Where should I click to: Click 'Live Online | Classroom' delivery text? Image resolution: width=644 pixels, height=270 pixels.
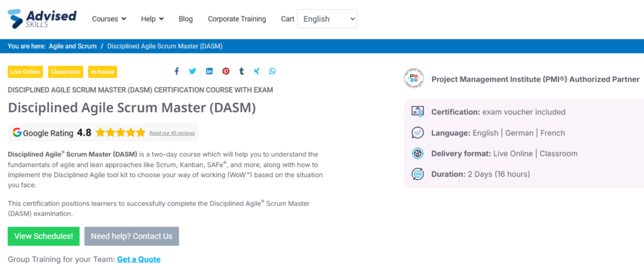(x=536, y=153)
